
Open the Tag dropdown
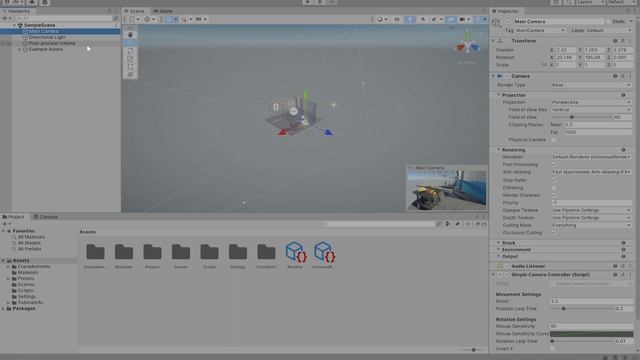[540, 30]
